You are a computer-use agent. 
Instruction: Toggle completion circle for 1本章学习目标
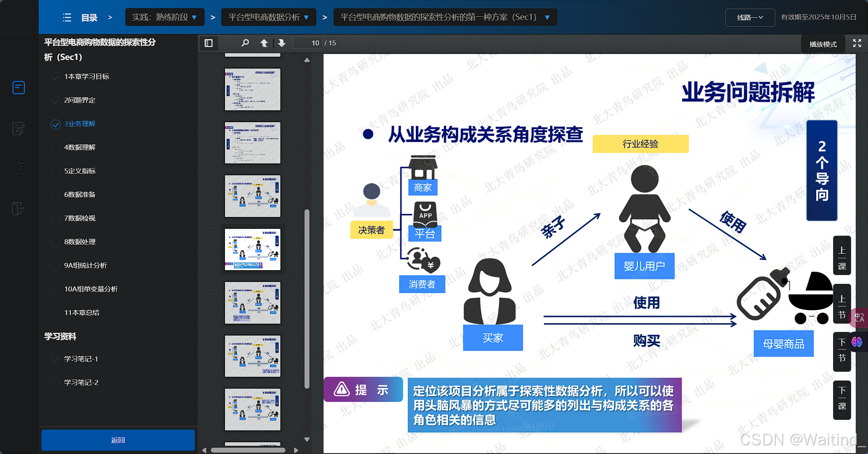tap(55, 77)
